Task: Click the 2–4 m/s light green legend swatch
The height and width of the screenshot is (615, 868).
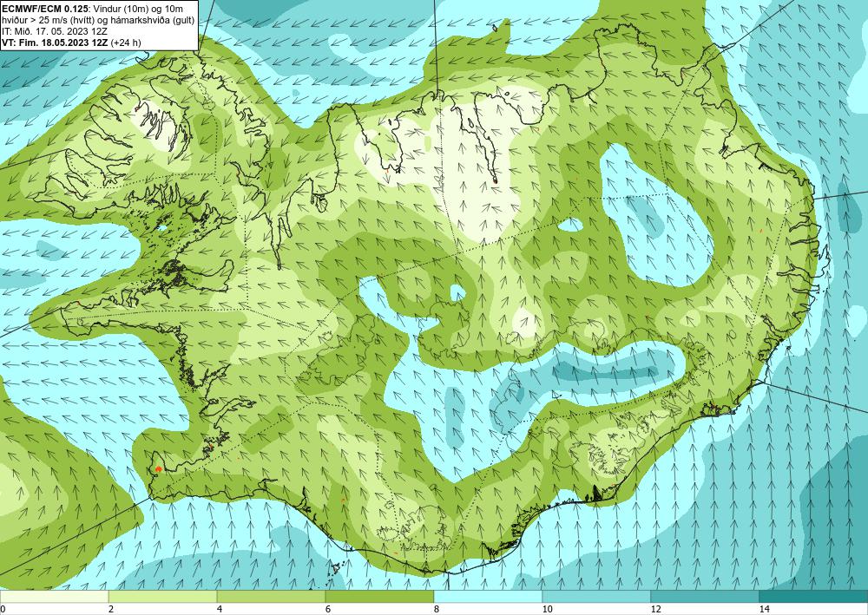Action: coord(163,596)
